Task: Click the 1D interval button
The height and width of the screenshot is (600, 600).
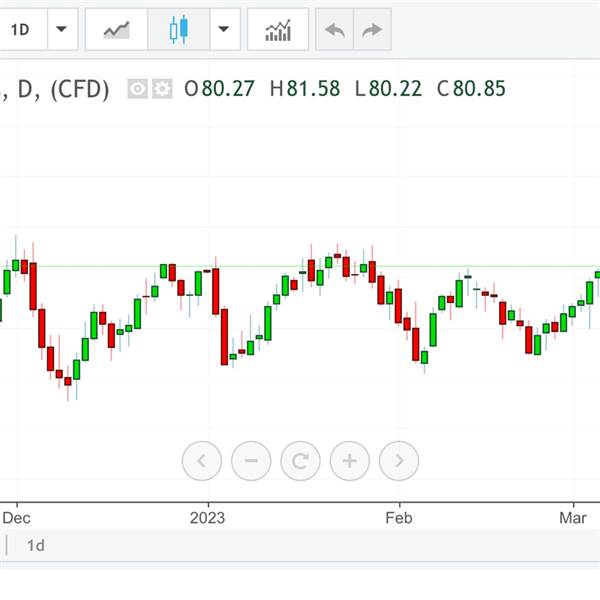Action: 21,29
